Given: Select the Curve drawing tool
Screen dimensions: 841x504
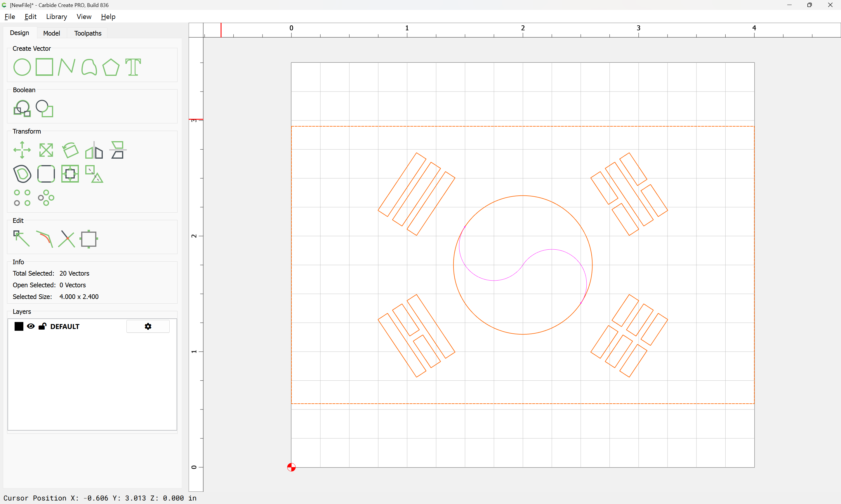Looking at the screenshot, I should point(89,67).
